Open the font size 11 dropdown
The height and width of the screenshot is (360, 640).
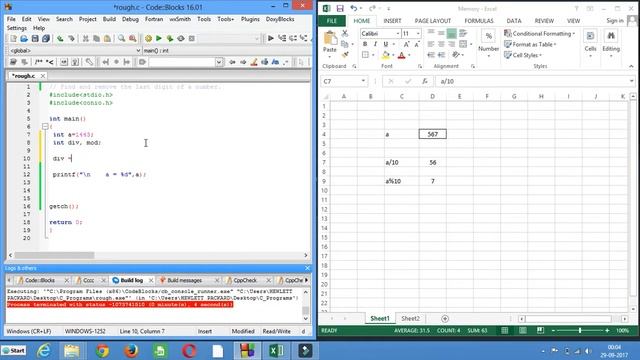(418, 33)
